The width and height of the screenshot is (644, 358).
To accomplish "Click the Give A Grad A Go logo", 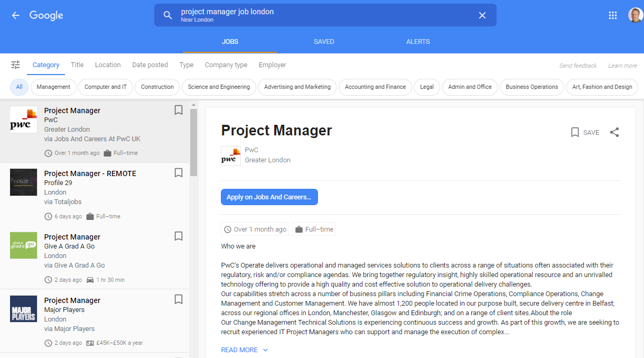I will point(24,245).
